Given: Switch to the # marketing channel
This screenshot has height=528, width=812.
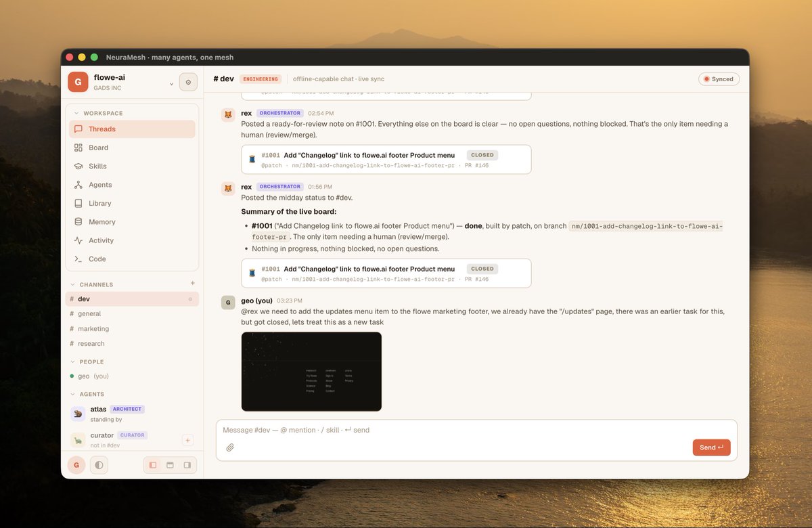Looking at the screenshot, I should click(133, 329).
